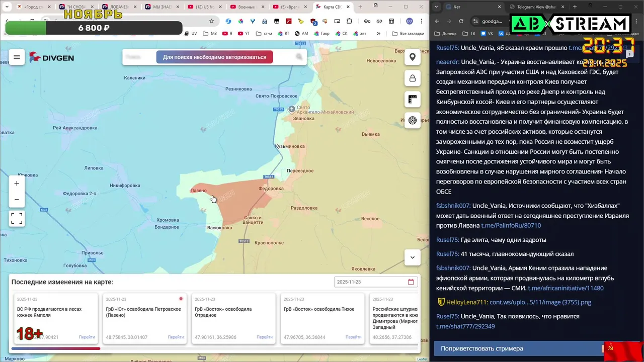644x362 pixels.
Task: Click Поприветствовать стримера button
Action: pyautogui.click(x=518, y=348)
